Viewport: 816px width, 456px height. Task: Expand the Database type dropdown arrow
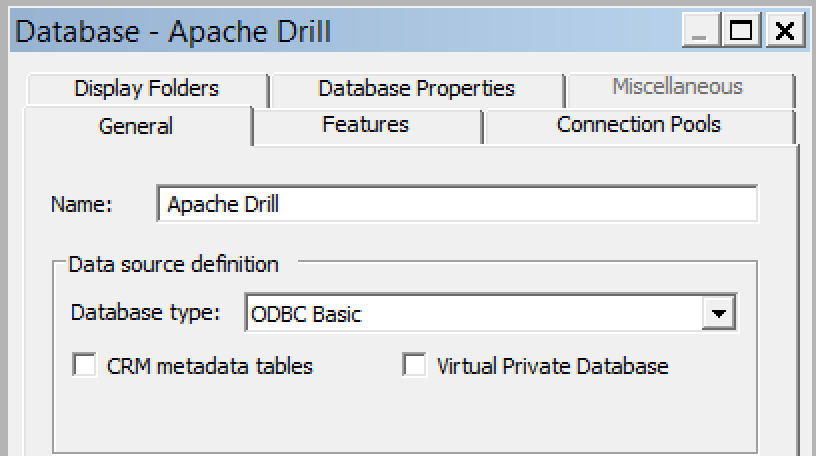(716, 313)
